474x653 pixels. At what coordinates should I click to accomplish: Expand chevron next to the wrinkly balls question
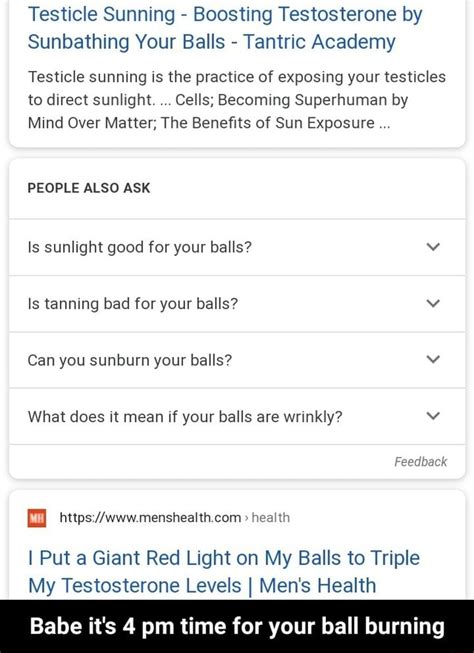[433, 416]
